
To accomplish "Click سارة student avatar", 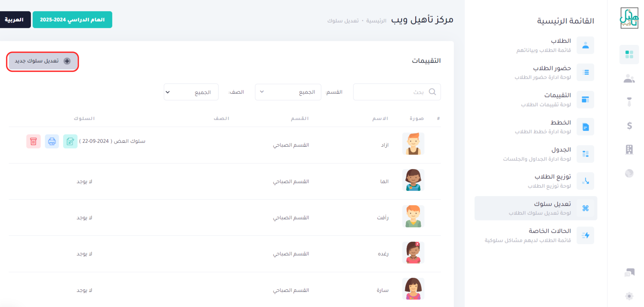I will tap(413, 289).
